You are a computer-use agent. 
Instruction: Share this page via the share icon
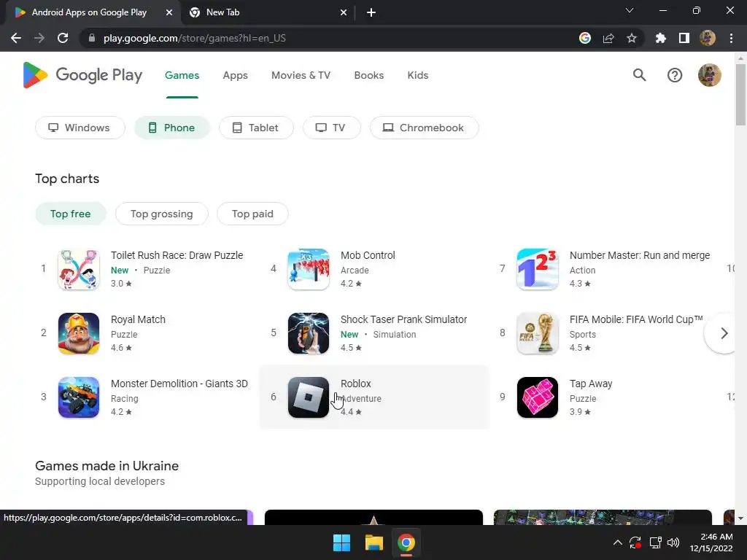(x=608, y=38)
